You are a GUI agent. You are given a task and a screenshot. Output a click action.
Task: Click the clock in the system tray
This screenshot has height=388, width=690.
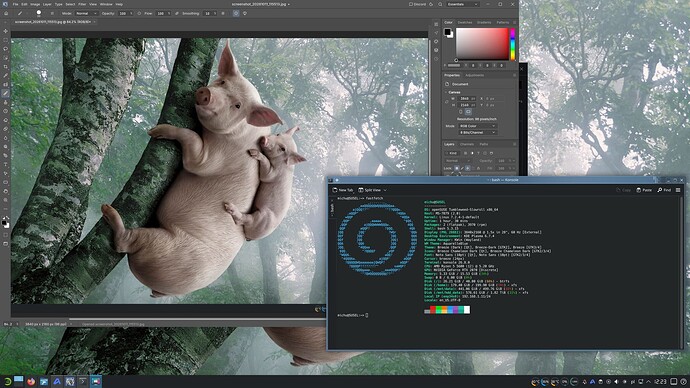click(x=660, y=382)
